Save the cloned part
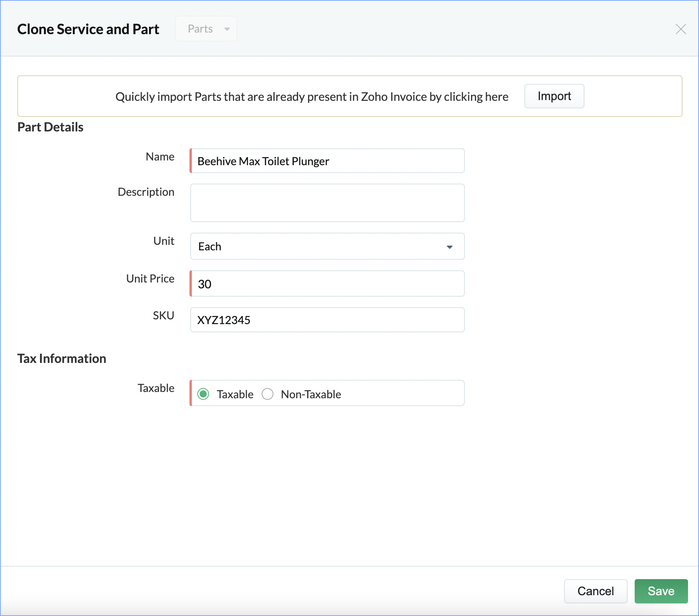This screenshot has height=616, width=699. (661, 591)
